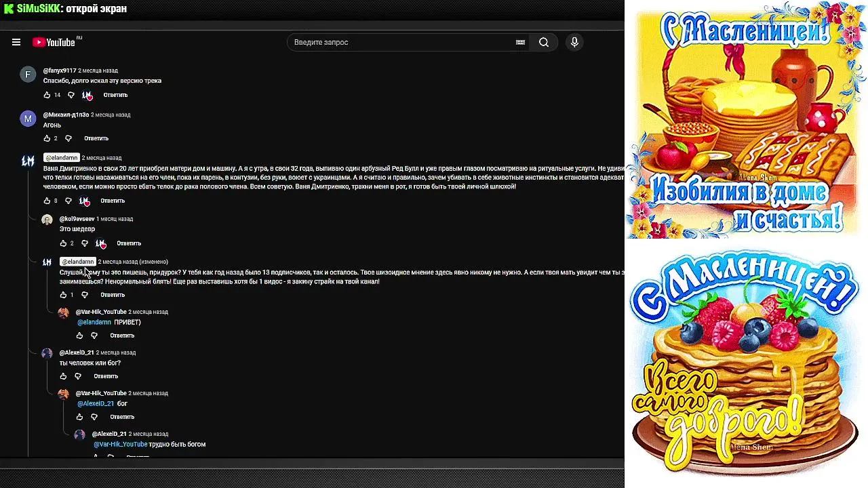Open the YouTube hamburger guide menu
Image resolution: width=868 pixels, height=488 pixels.
pyautogui.click(x=16, y=42)
